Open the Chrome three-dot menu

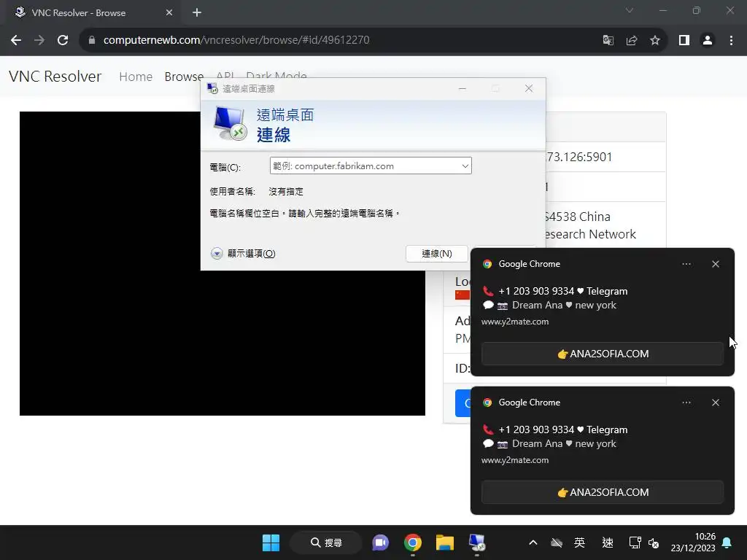(731, 41)
